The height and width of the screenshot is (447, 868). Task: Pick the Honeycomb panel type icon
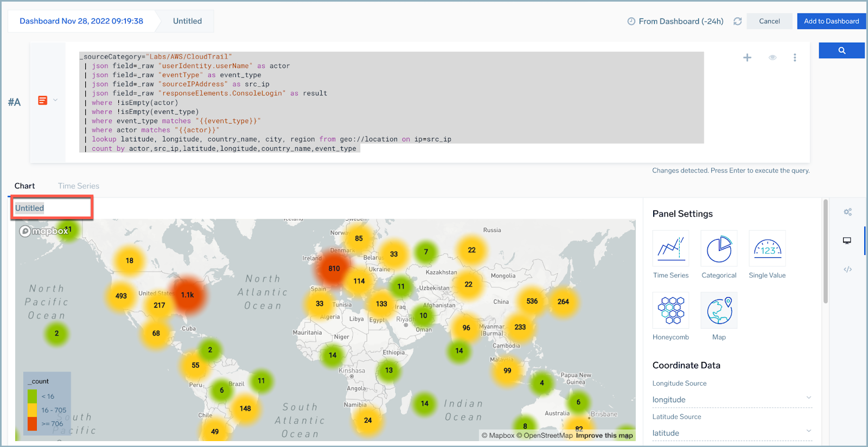671,310
